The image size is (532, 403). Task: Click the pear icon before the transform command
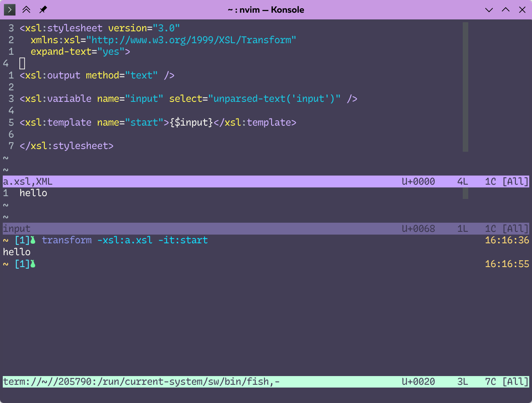[x=33, y=240]
